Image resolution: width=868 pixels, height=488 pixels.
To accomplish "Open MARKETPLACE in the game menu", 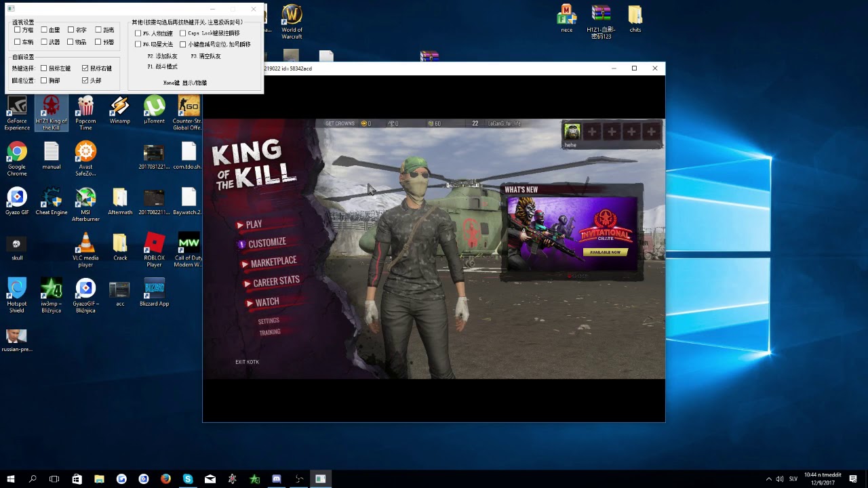I will [x=273, y=262].
